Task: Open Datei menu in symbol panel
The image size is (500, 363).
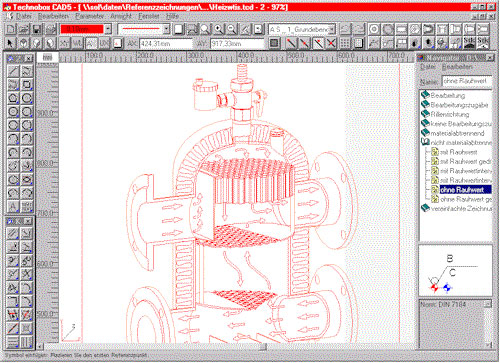Action: (x=428, y=67)
